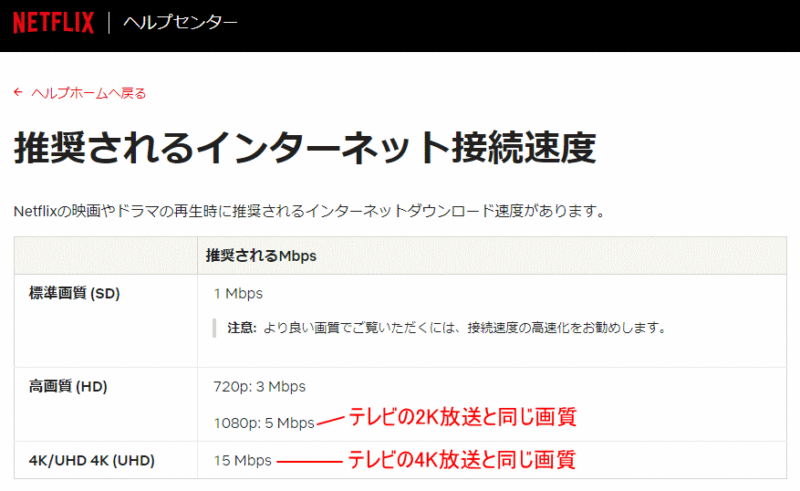Click the intro sentence beginning with Netflixの映画やドラマ

click(309, 211)
